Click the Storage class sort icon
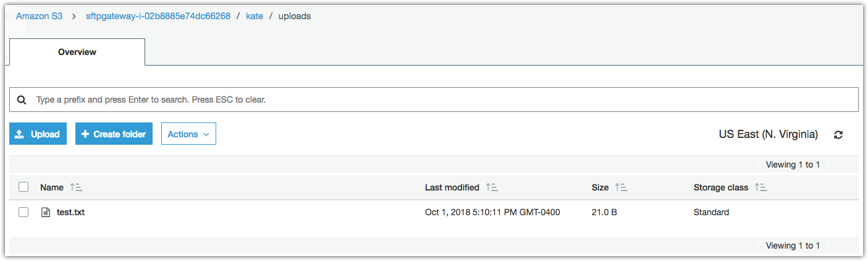 (x=761, y=187)
